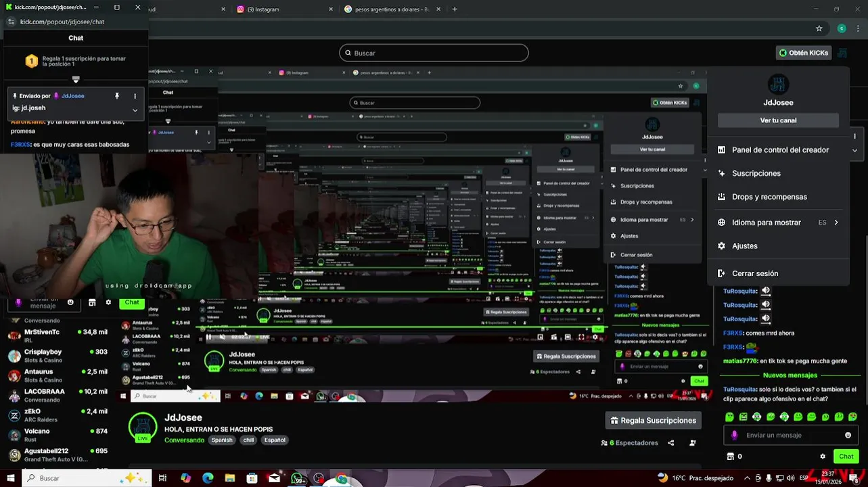Open 'Drops y recompensas' in largest profile menu
The image size is (868, 487).
[778, 197]
